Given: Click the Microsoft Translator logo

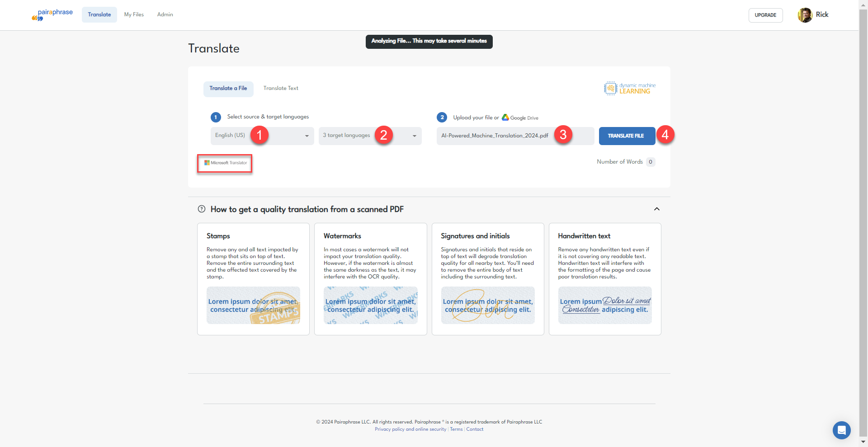Looking at the screenshot, I should tap(225, 163).
